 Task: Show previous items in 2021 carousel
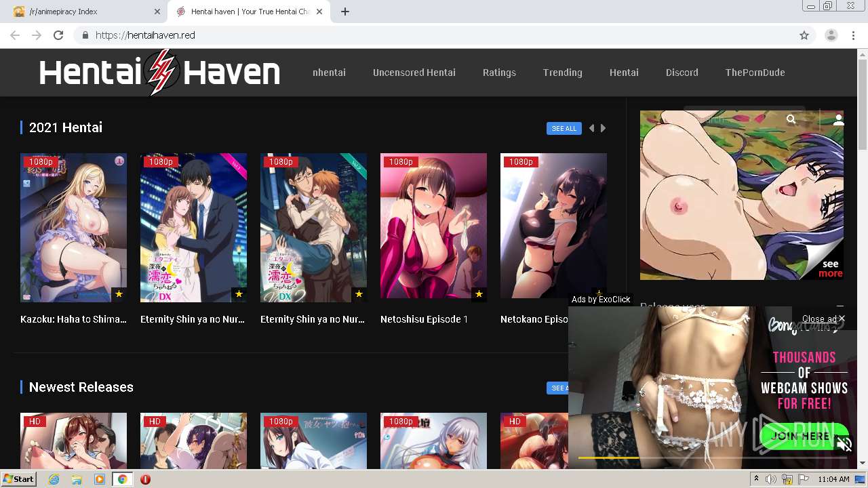(591, 128)
